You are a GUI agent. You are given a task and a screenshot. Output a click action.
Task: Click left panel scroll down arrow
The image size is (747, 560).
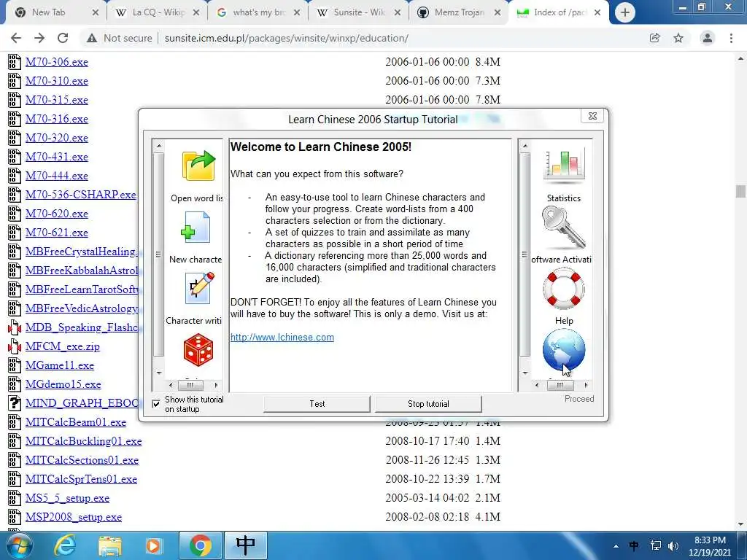(159, 373)
